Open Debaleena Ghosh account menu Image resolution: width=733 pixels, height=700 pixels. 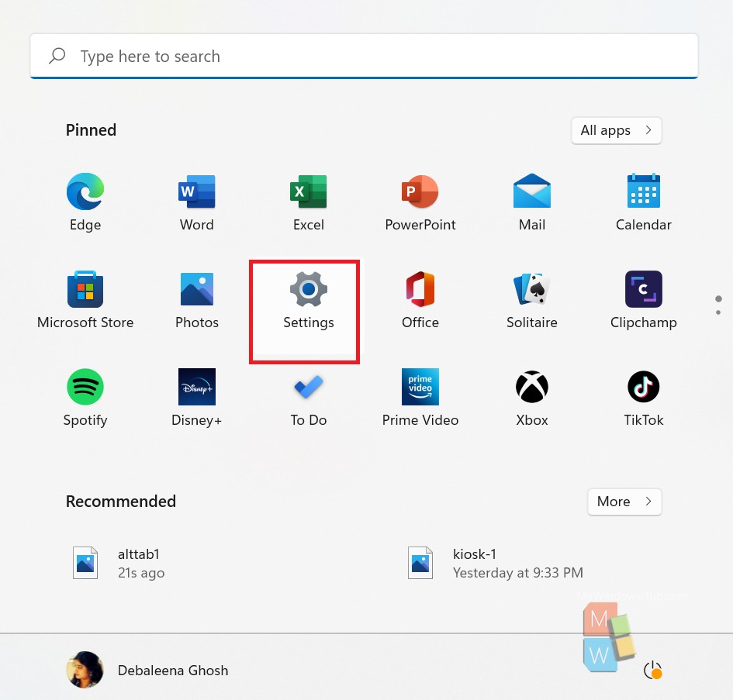(x=147, y=670)
